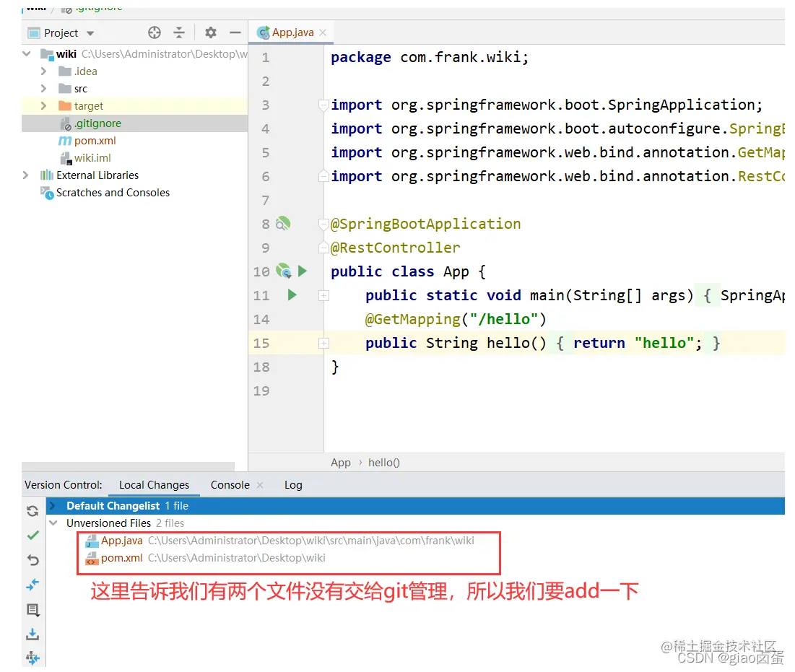
Task: Open the Project view dropdown
Action: (x=90, y=33)
